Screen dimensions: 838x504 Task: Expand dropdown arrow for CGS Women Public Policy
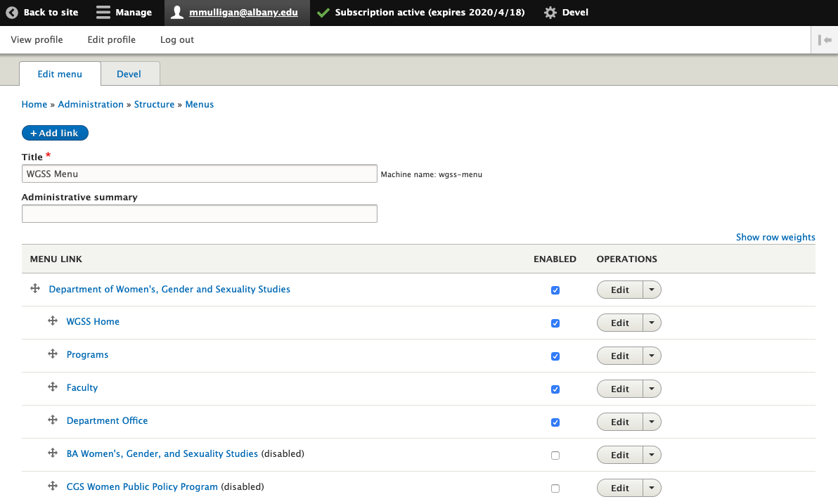[652, 488]
